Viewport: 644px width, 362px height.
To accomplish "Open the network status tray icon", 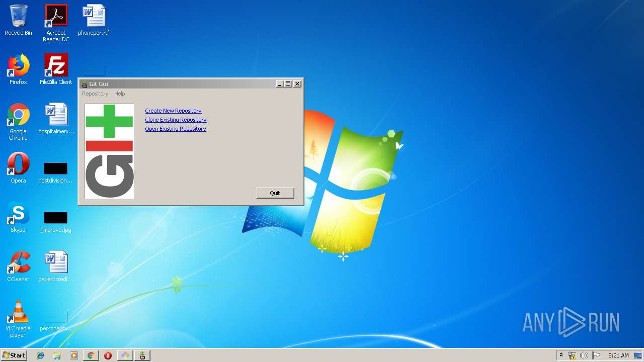I will [x=572, y=355].
